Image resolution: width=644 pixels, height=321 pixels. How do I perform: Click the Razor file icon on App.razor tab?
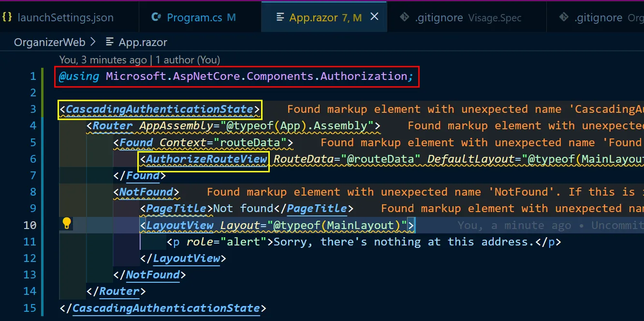[280, 17]
